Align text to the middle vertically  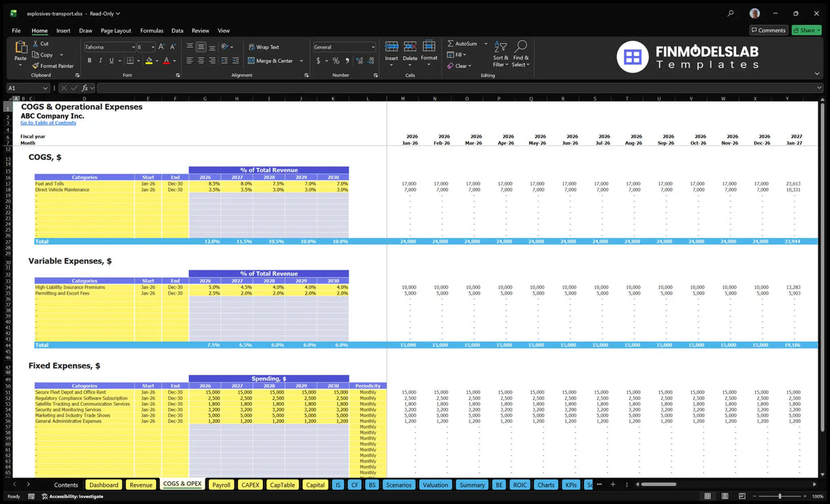[201, 47]
